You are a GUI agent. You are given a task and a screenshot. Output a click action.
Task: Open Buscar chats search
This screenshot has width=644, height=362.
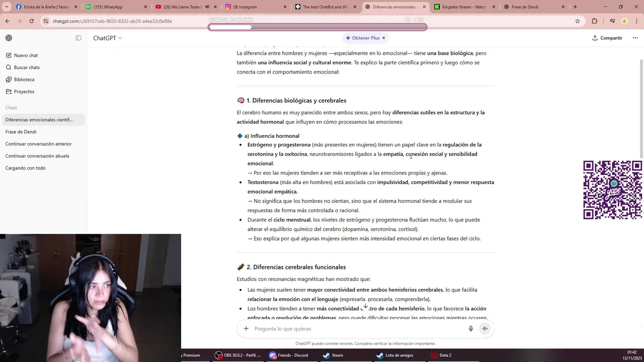pos(27,67)
